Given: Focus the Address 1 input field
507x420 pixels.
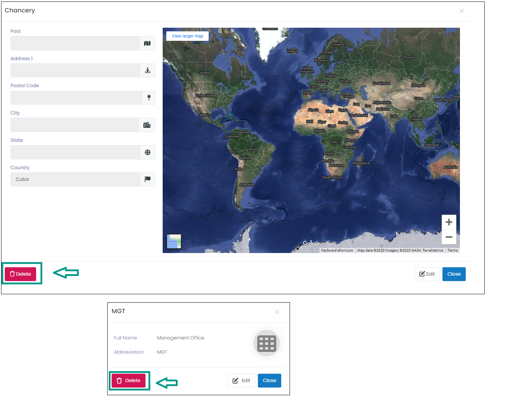Looking at the screenshot, I should [75, 70].
